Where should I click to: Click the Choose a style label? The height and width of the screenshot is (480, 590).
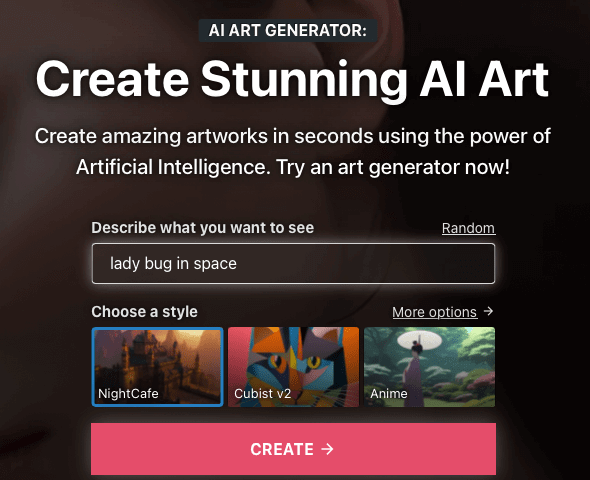tap(144, 312)
